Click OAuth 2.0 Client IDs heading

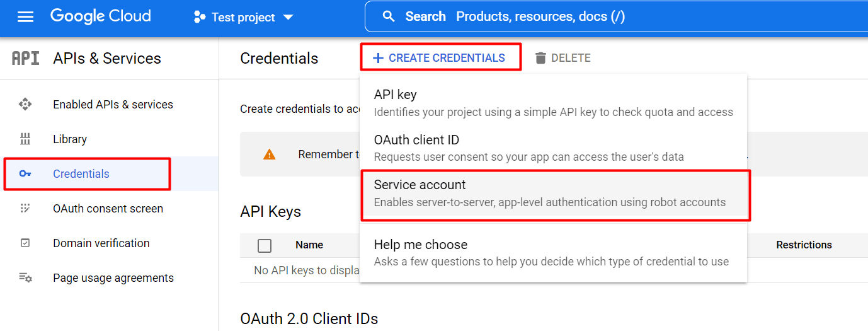point(309,319)
